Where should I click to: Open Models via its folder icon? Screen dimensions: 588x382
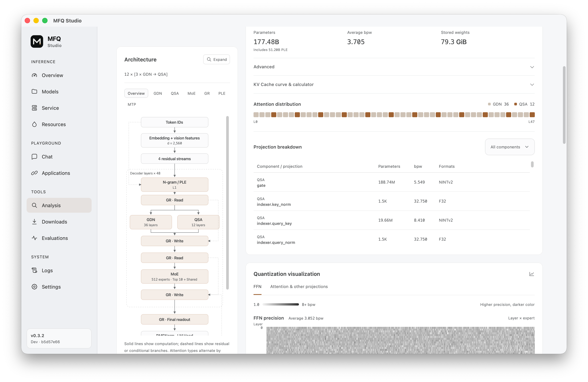tap(34, 92)
